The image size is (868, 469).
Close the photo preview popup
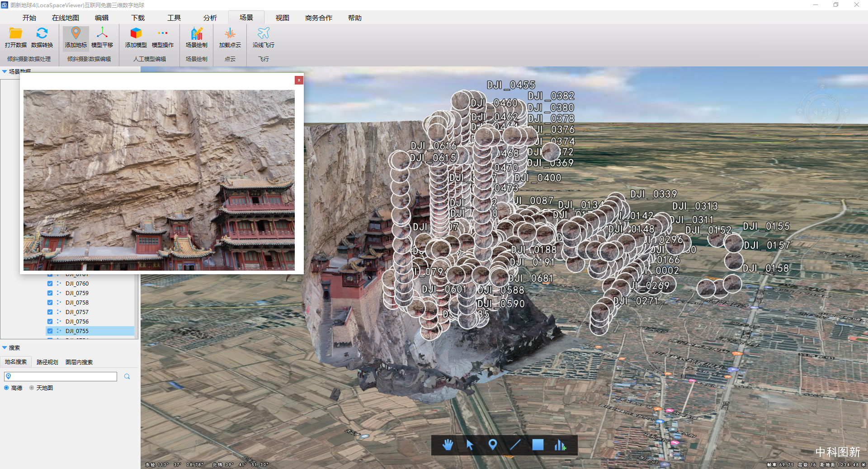click(299, 80)
